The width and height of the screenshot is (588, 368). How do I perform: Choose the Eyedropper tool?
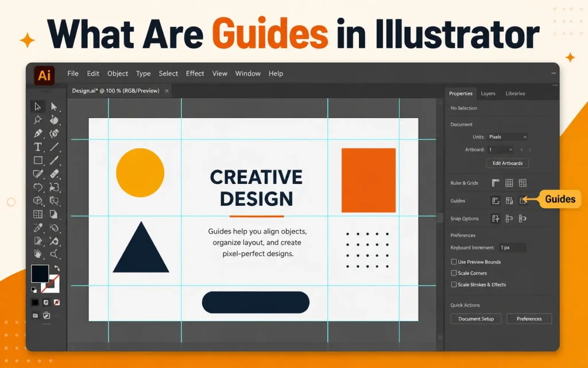pyautogui.click(x=37, y=228)
